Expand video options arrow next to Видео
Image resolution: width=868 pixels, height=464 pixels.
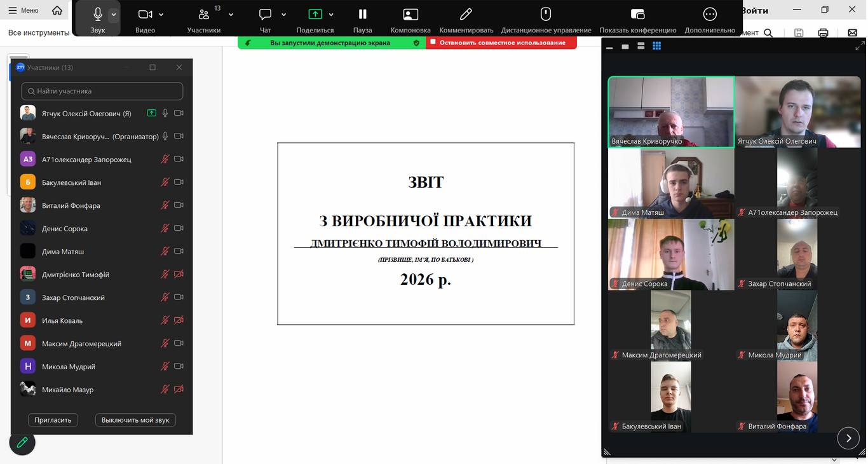coord(161,15)
